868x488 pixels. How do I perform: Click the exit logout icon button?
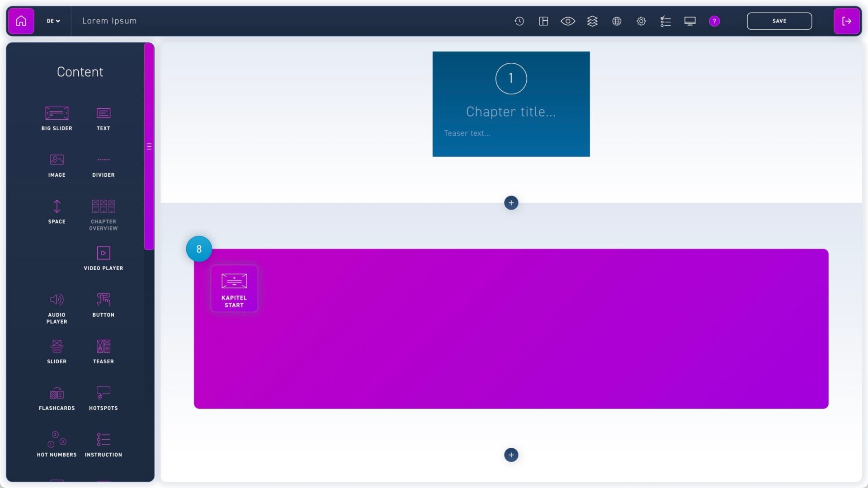pos(847,21)
